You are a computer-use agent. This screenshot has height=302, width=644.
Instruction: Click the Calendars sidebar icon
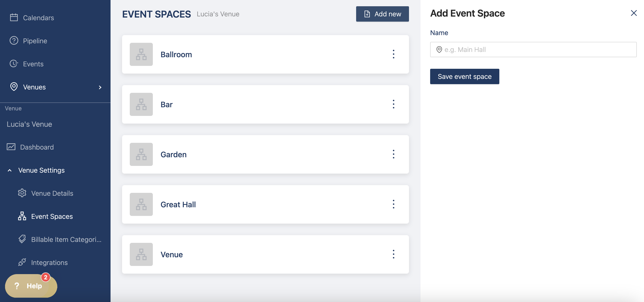(14, 18)
